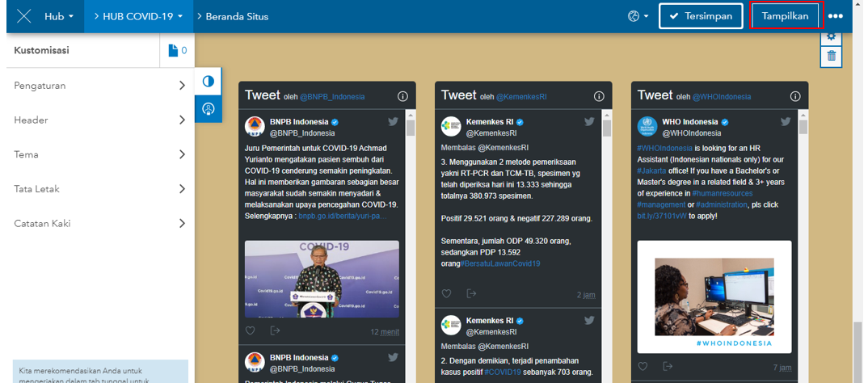Open the BNPB press conference image
This screenshot has height=383, width=868.
(x=322, y=279)
